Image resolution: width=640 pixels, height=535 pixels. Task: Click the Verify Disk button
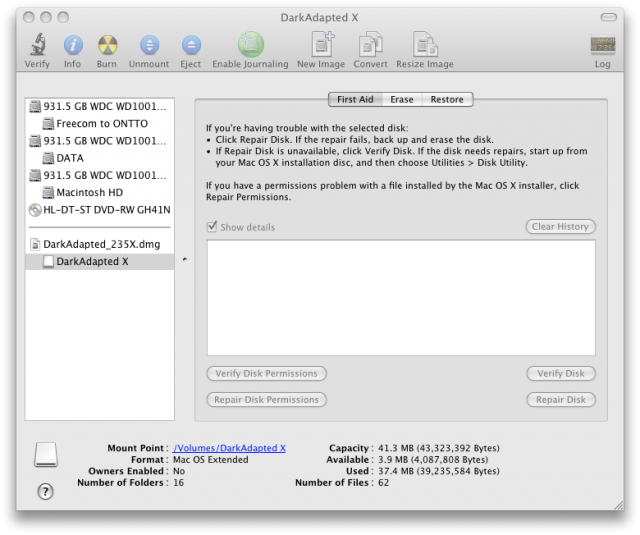coord(561,373)
